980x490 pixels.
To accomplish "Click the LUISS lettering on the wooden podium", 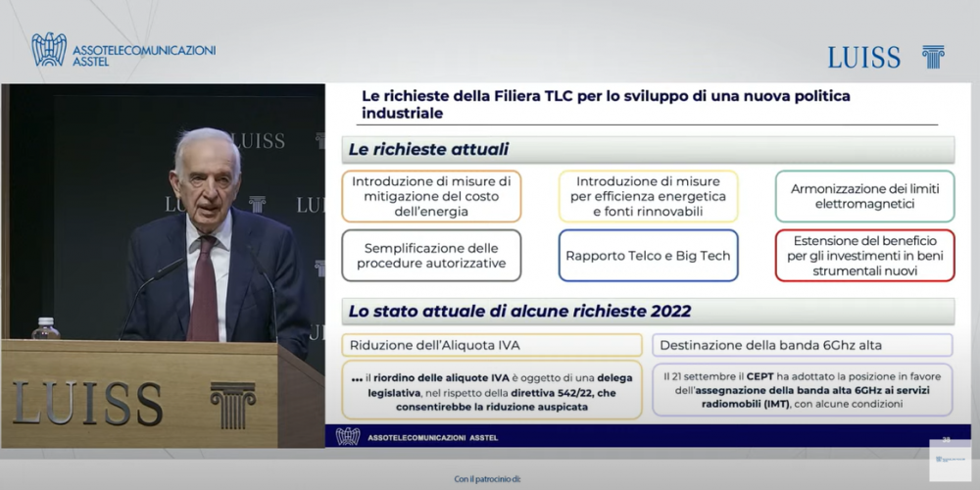I will tap(87, 403).
